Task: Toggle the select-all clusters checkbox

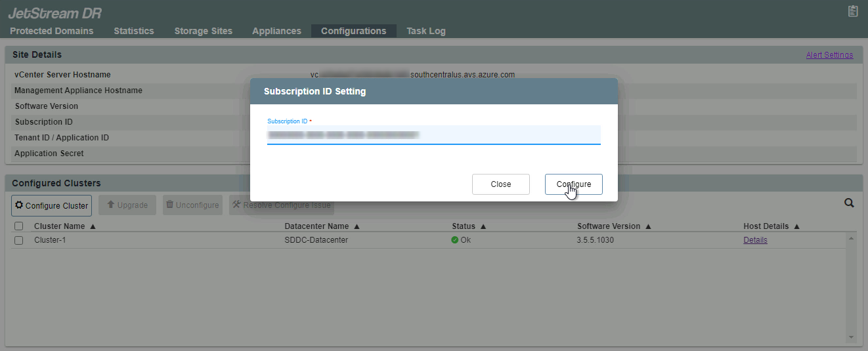Action: (x=19, y=226)
